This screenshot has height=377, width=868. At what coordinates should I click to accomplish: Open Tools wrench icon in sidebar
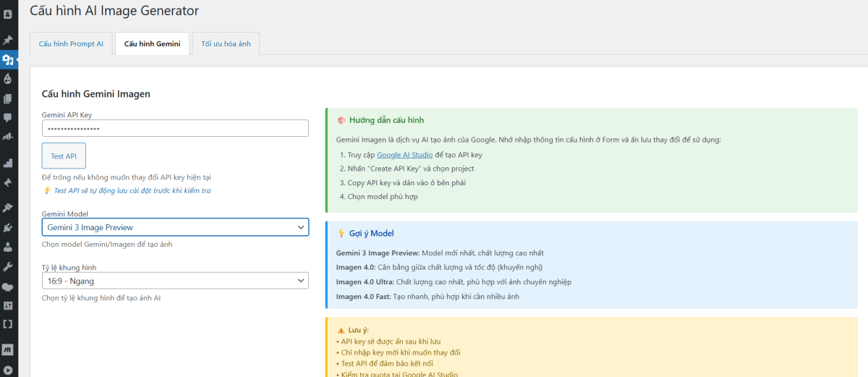point(8,266)
